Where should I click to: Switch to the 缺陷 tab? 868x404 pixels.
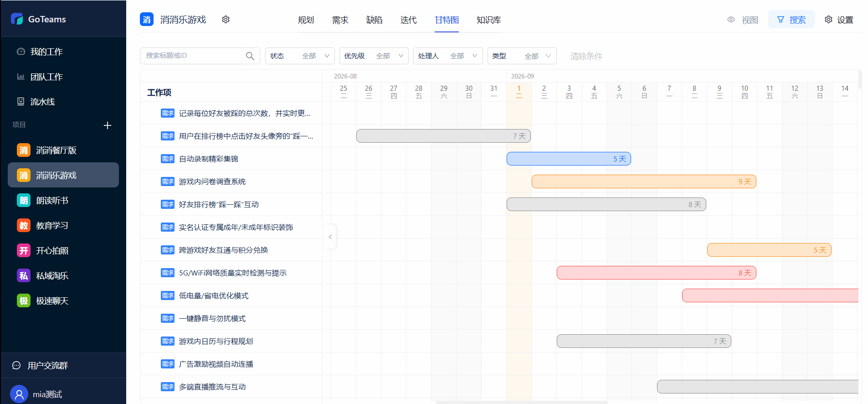point(374,20)
